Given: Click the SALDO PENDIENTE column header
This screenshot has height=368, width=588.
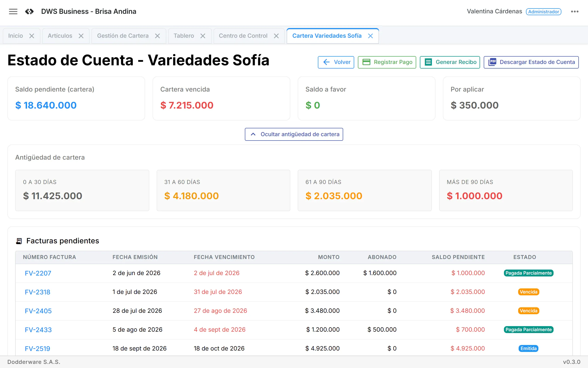Looking at the screenshot, I should point(458,257).
